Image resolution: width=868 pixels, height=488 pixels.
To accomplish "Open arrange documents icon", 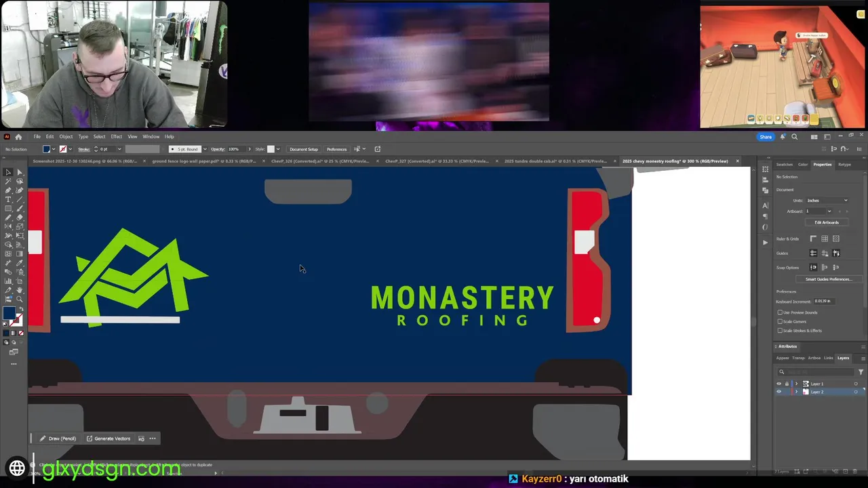I will [814, 137].
